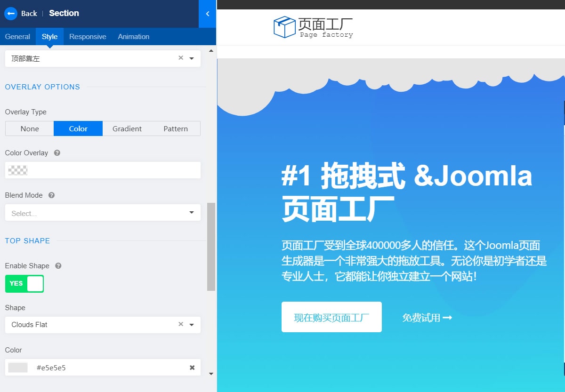The width and height of the screenshot is (565, 392).
Task: Select Pattern overlay type
Action: click(176, 129)
